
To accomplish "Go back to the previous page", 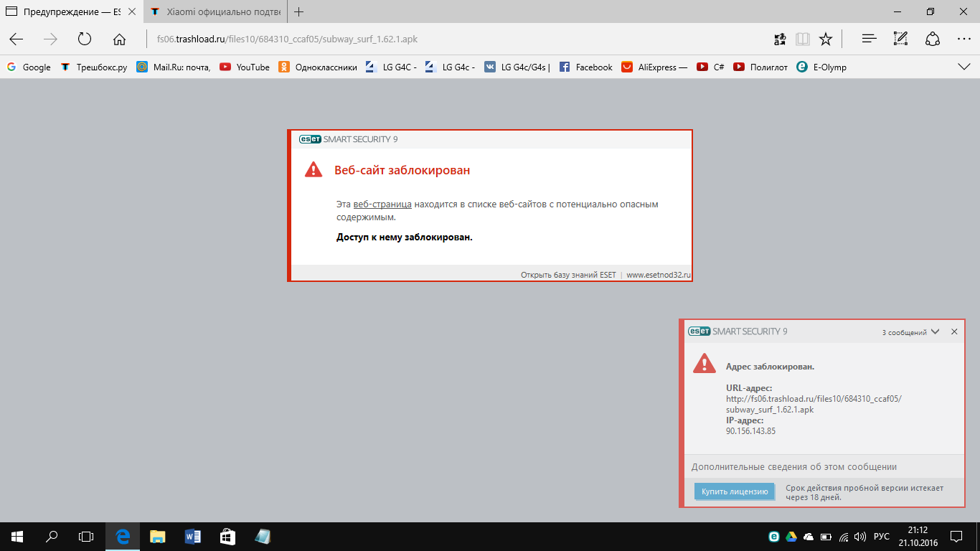I will point(17,39).
